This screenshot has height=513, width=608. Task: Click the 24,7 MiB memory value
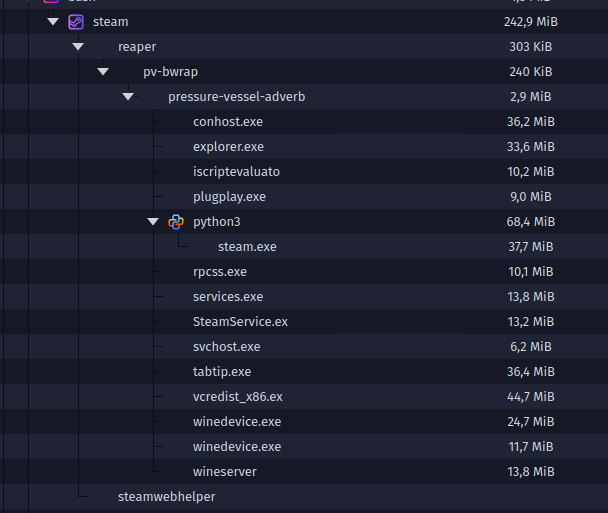[x=531, y=422]
